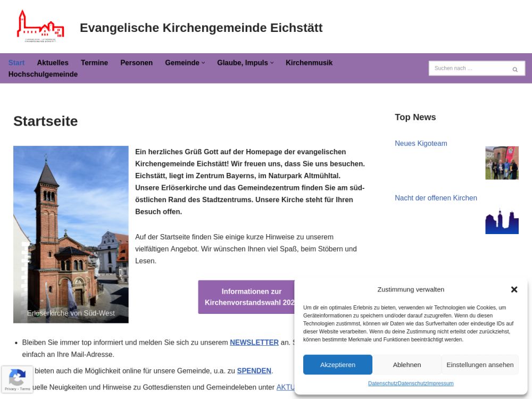Focus the Suchen nach search field
The height and width of the screenshot is (399, 532).
point(468,69)
